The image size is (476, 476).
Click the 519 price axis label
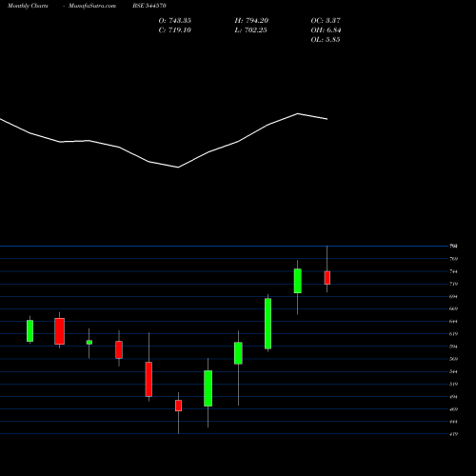[x=454, y=385]
